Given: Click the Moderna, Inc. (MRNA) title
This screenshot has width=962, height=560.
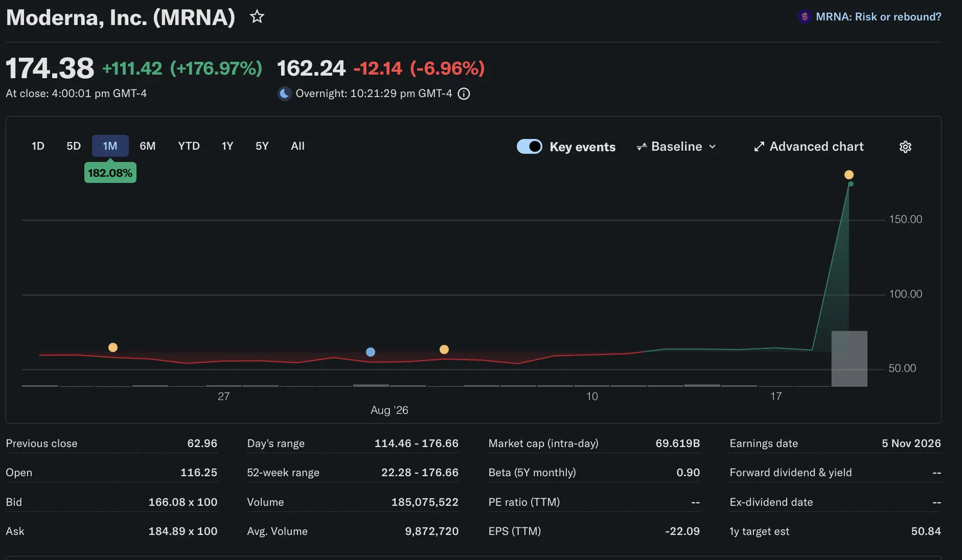Looking at the screenshot, I should click(121, 17).
